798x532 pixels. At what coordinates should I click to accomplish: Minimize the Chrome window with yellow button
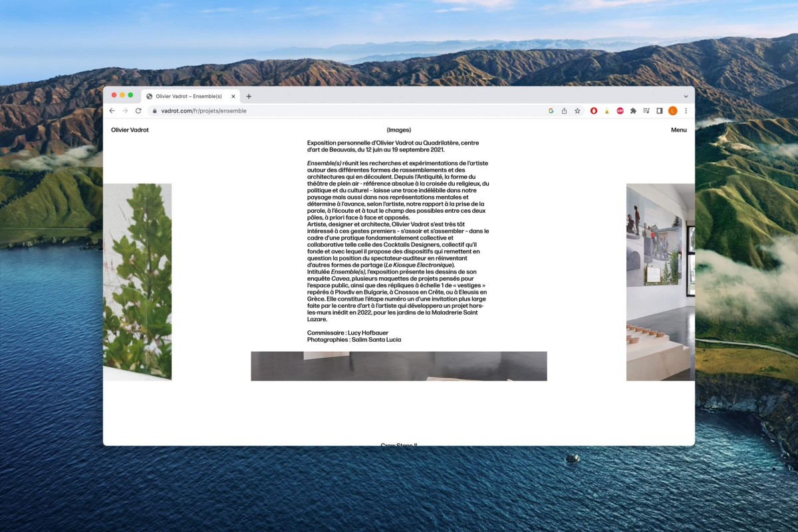coord(122,96)
